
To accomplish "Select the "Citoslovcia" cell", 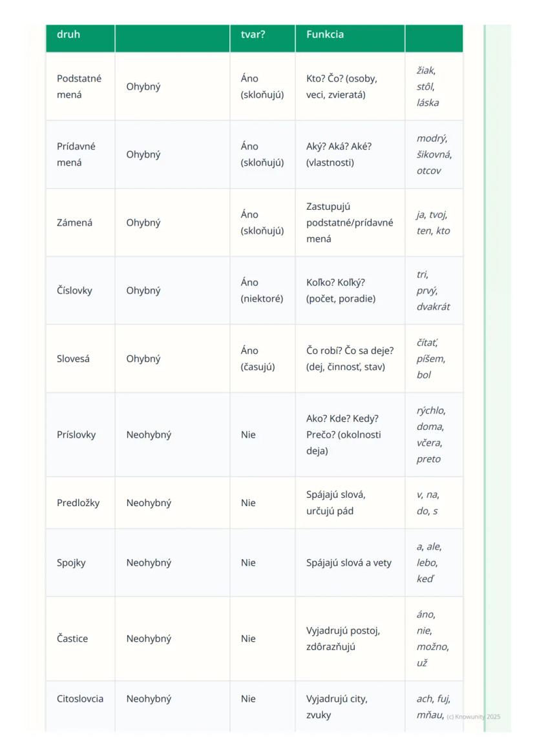I will click(80, 699).
